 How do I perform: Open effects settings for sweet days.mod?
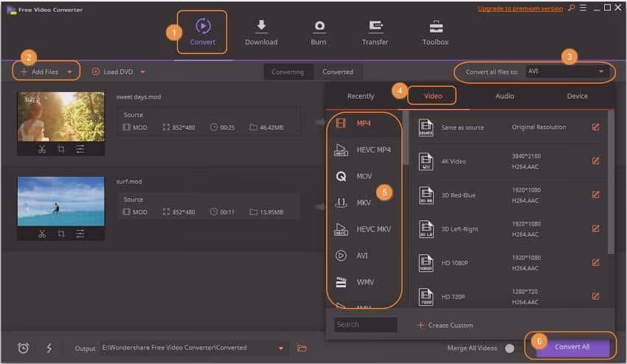80,149
